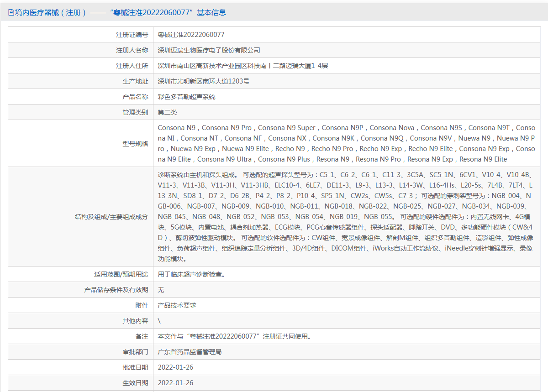The width and height of the screenshot is (548, 392).
Task: Click the 管理类别 label
Action: point(135,112)
